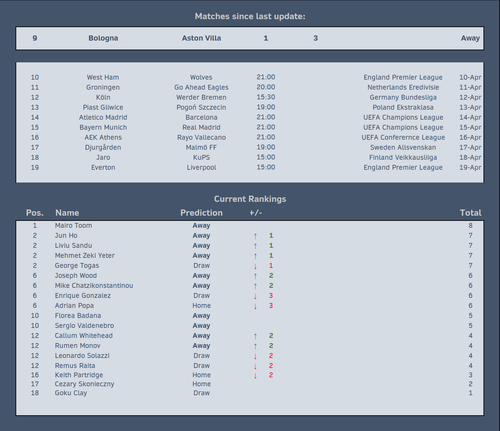The image size is (500, 431).
Task: Click the 19-Apr date
Action: pos(470,167)
